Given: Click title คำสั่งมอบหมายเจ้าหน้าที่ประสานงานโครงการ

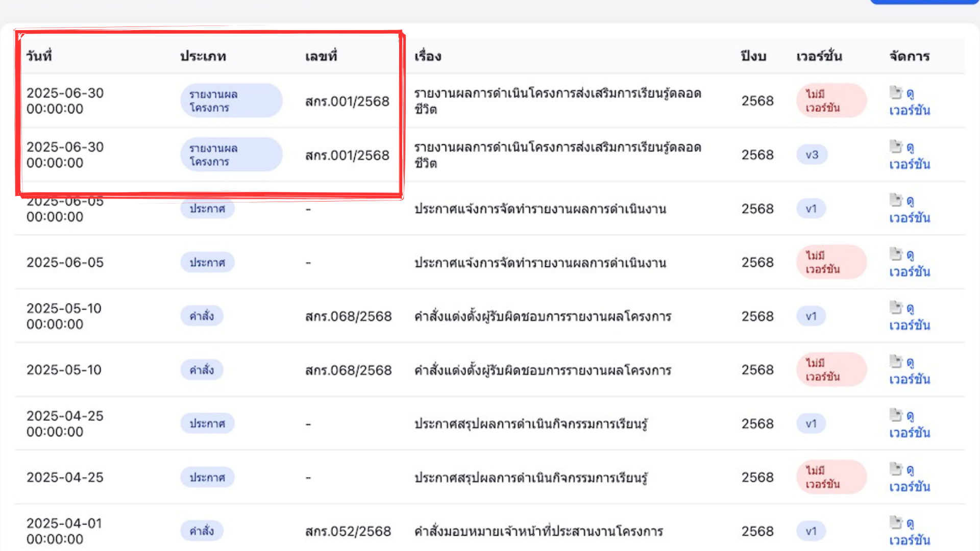Looking at the screenshot, I should (x=538, y=531).
